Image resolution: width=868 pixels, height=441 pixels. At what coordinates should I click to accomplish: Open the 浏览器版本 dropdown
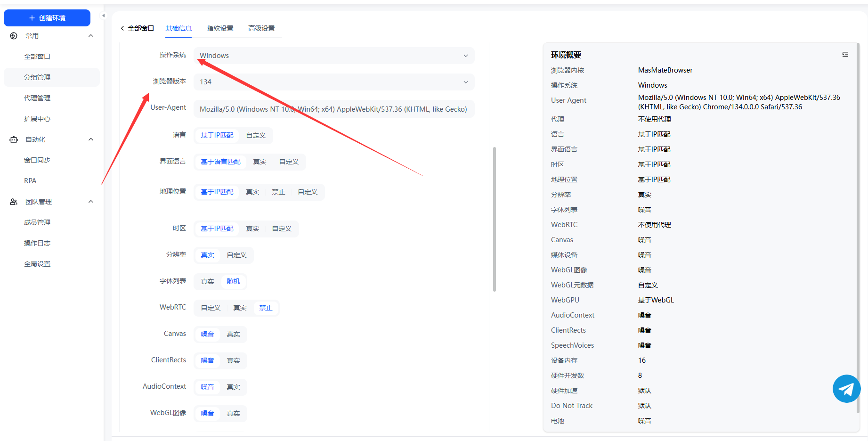[333, 82]
